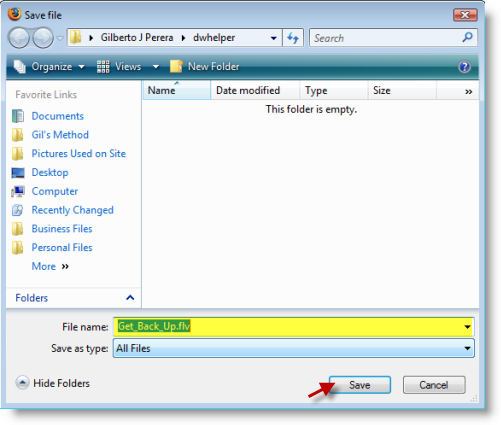Click the Desktop monitor icon
This screenshot has height=425, width=501.
[x=18, y=172]
